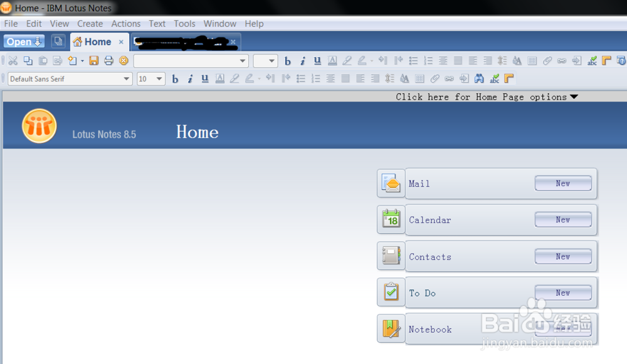Open the Tools menu
The image size is (627, 364).
pos(184,24)
